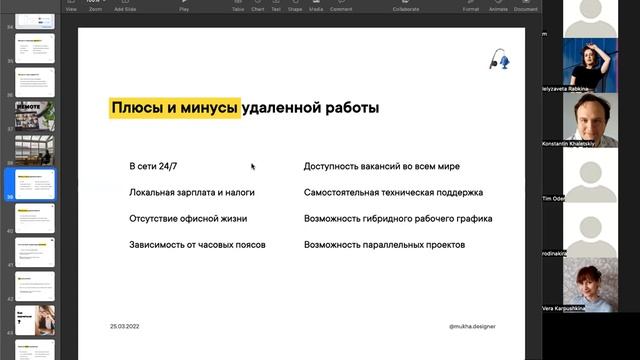Select the REMOTE slide 37 thumbnail

(35, 116)
